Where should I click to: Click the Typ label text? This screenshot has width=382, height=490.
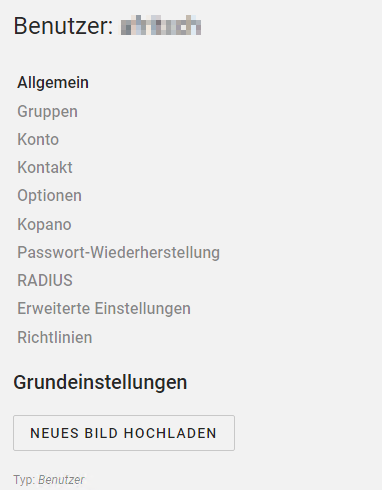(24, 480)
